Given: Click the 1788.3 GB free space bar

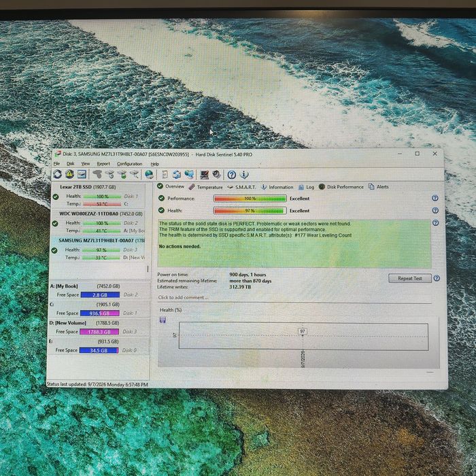Looking at the screenshot, I should 99,332.
